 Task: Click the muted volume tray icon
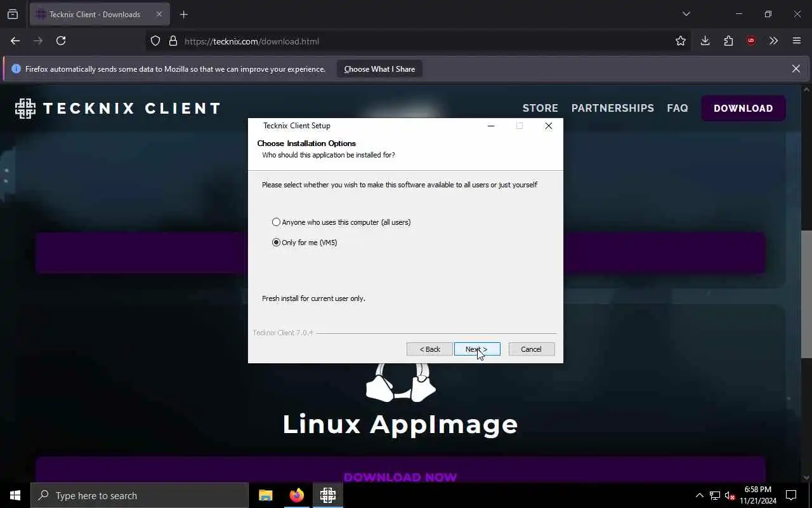coord(730,495)
